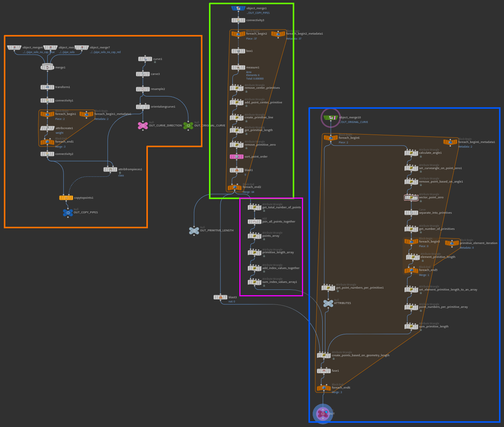Select the green OUT_ORIGINAL_CURVE null node

point(188,125)
